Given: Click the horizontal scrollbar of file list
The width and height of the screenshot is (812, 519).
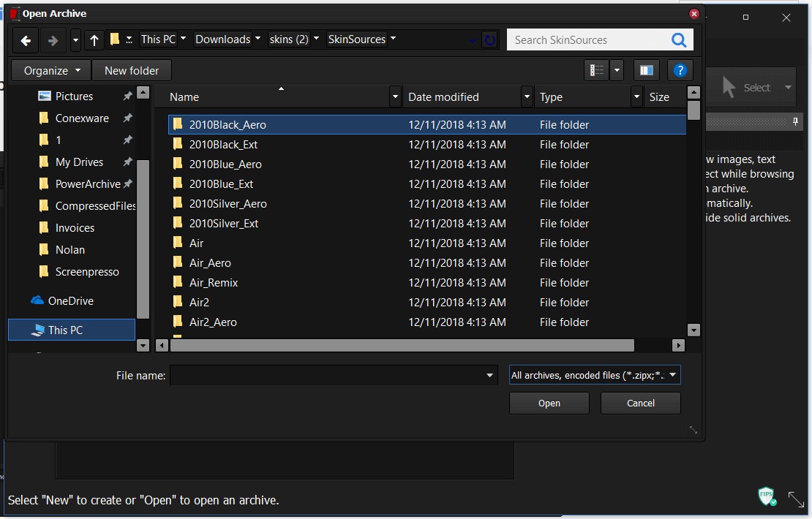Looking at the screenshot, I should (x=402, y=346).
